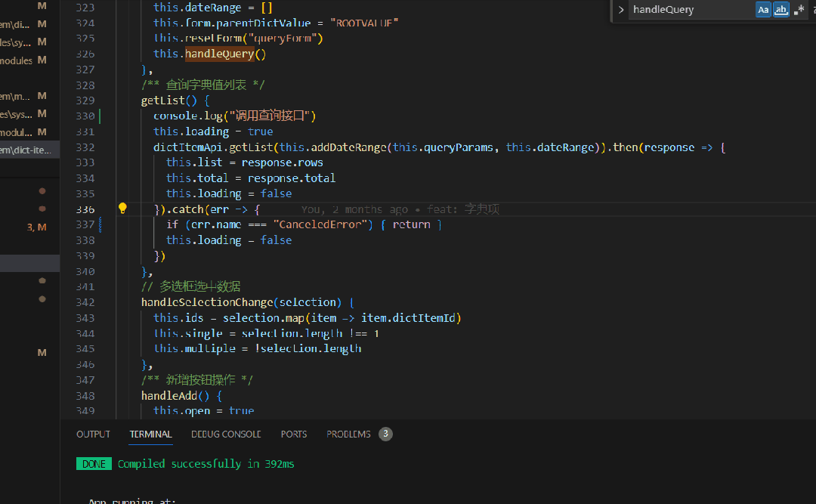
Task: Select the highlighted dict-ite... file in list
Action: coord(26,150)
